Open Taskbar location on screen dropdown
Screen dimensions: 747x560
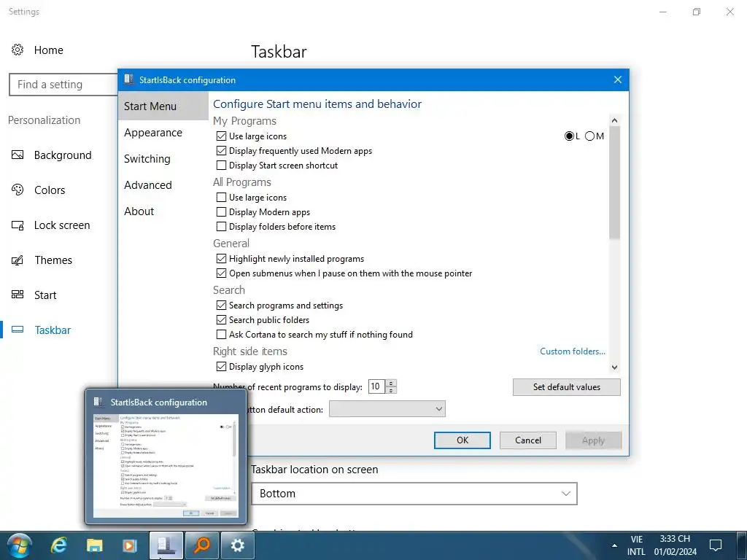[x=414, y=494]
